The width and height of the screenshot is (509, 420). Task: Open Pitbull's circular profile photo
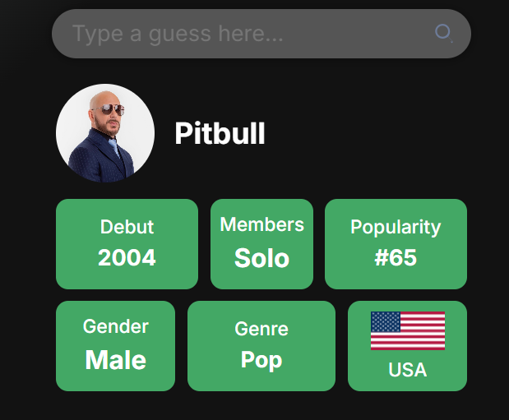(x=105, y=133)
